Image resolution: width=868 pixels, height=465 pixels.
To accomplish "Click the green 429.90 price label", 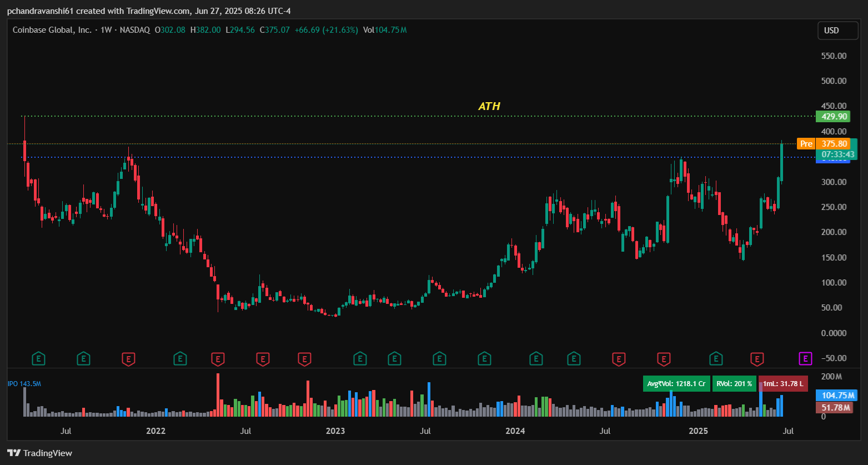I will click(x=834, y=117).
